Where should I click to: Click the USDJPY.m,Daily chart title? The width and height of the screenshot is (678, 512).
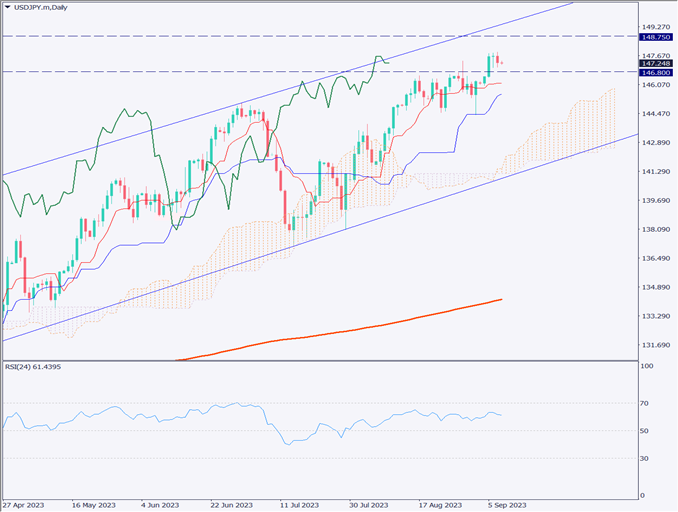(x=41, y=8)
